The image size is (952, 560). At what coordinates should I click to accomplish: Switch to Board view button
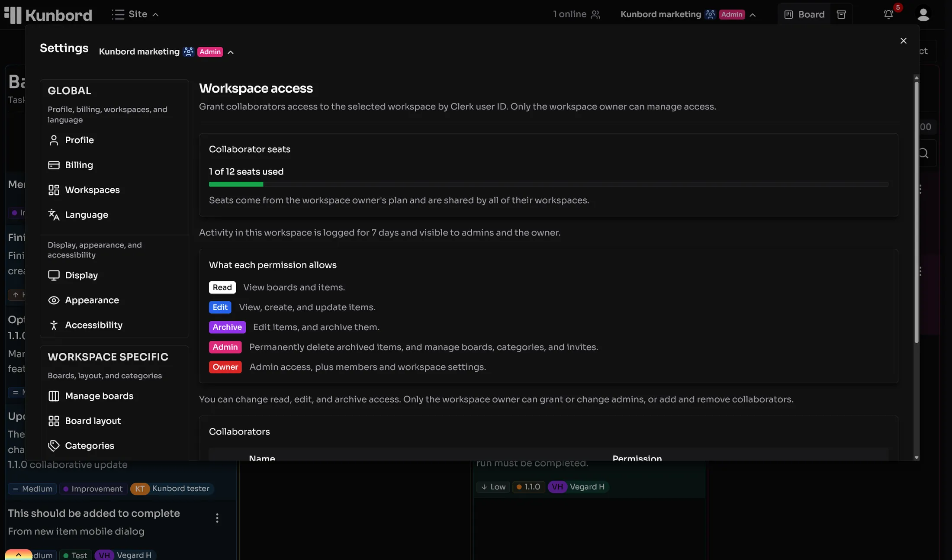coord(804,14)
